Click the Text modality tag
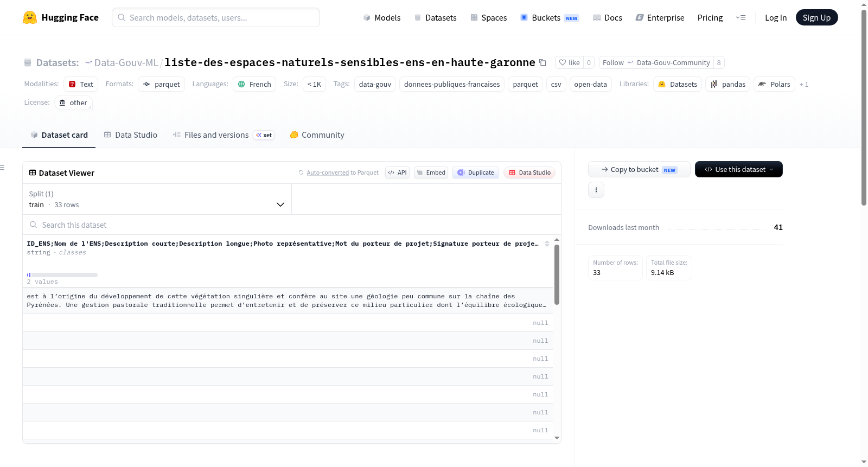Viewport: 868px width, 467px height. coord(81,84)
